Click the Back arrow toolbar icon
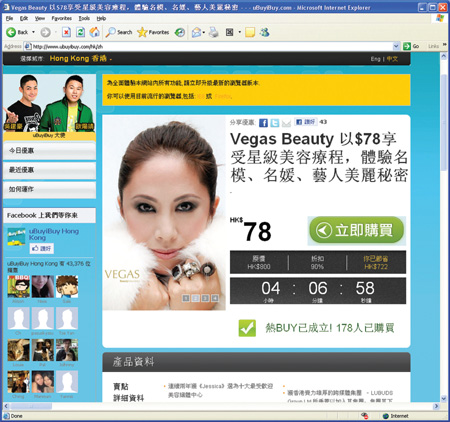450x422 pixels. click(11, 32)
